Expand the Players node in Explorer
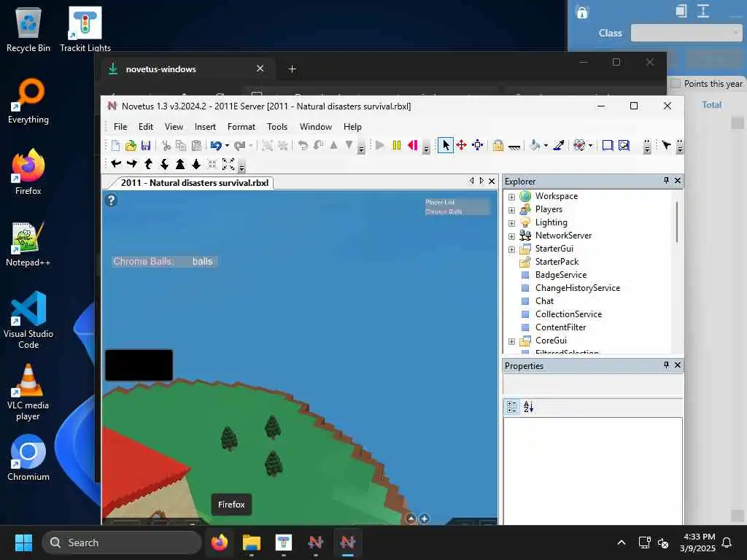The height and width of the screenshot is (560, 747). pos(511,210)
